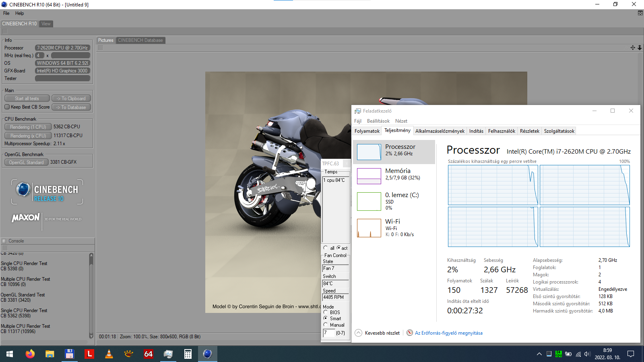Click the pan view icon in Pictures panel
Viewport: 644px width, 362px height.
pos(633,47)
